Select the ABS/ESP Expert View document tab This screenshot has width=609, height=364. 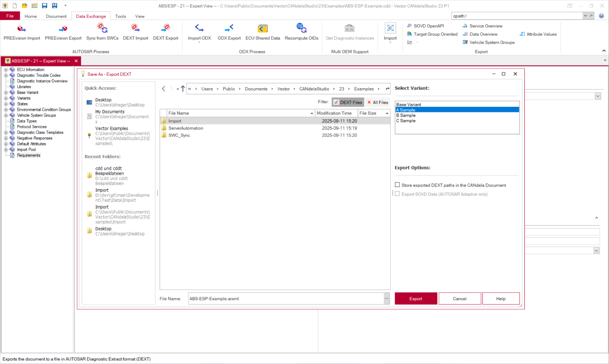click(40, 61)
